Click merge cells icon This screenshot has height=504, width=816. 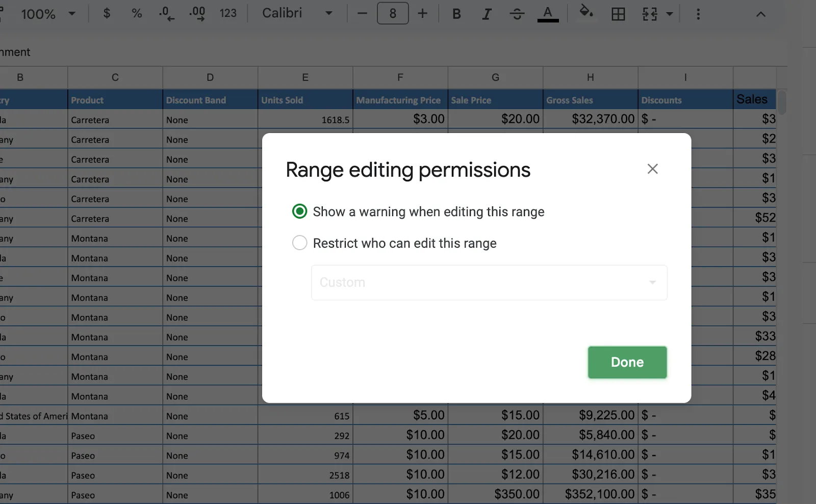(649, 14)
